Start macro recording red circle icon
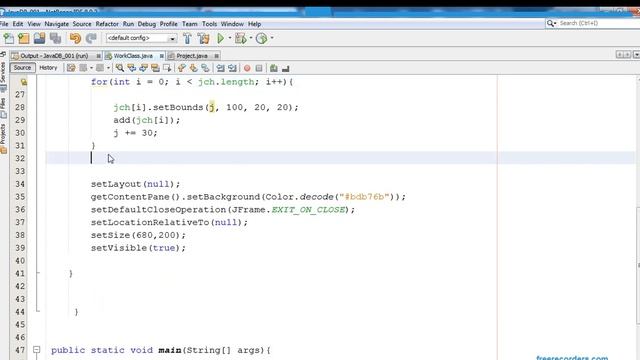The width and height of the screenshot is (640, 360). pos(247,68)
